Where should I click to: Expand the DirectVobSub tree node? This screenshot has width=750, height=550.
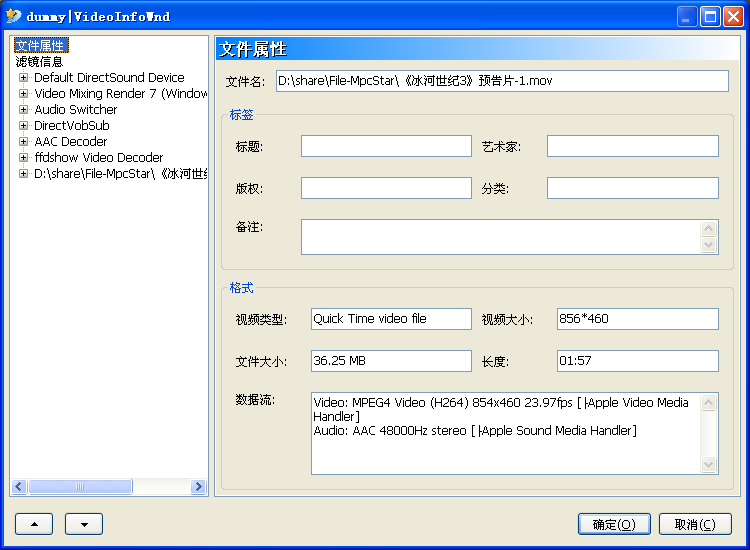click(x=24, y=126)
